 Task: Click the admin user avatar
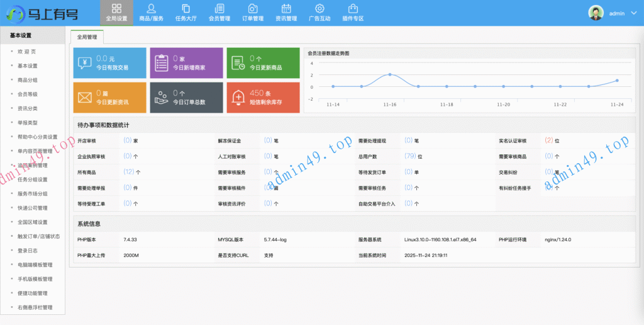[x=596, y=13]
